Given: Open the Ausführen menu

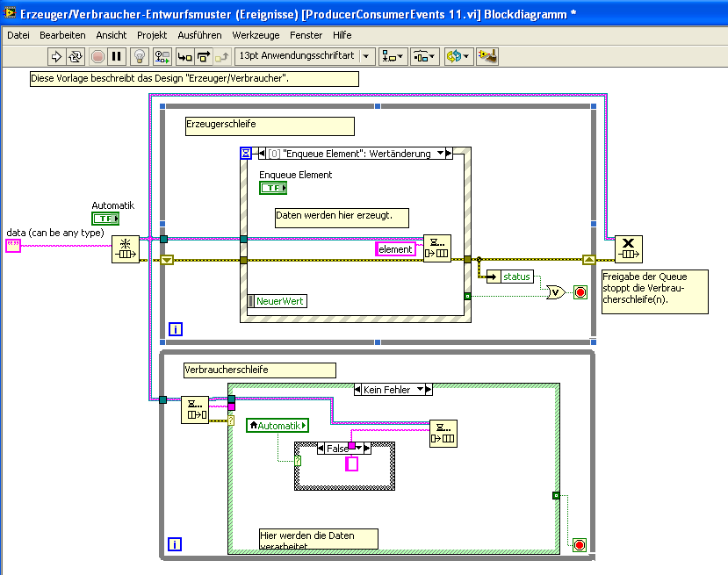Looking at the screenshot, I should coord(199,35).
